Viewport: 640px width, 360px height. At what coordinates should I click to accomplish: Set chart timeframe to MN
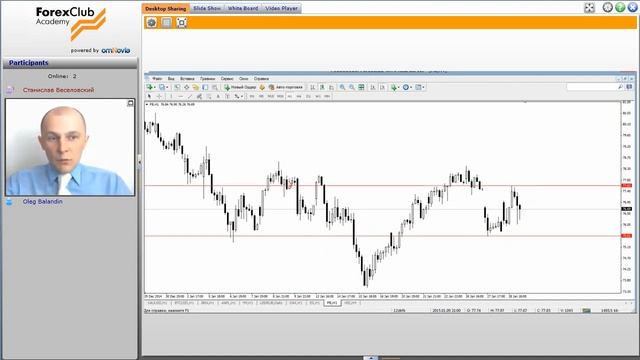pyautogui.click(x=327, y=96)
